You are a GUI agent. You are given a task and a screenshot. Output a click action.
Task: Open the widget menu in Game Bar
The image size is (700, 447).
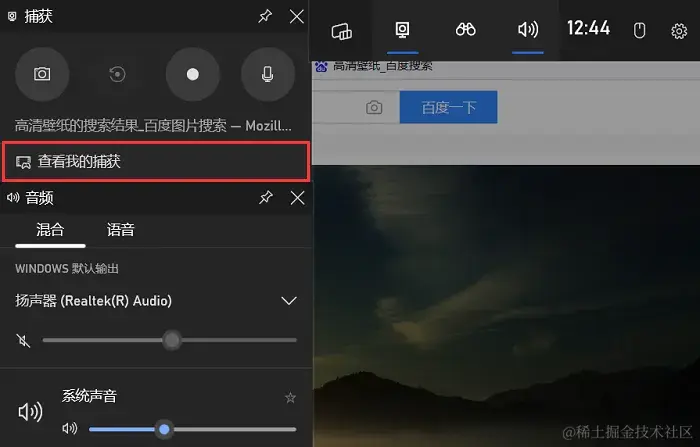[342, 31]
